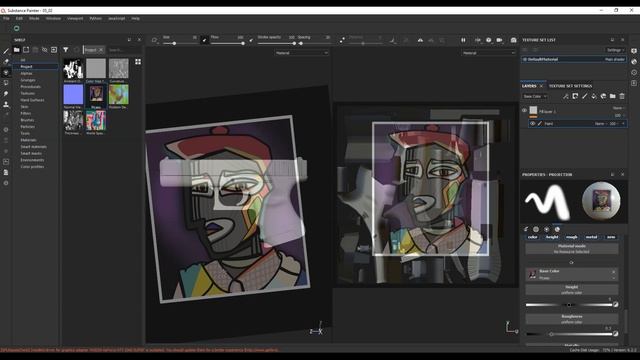Click the material sphere properties icon
Image resolution: width=640 pixels, height=360 pixels.
557,229
